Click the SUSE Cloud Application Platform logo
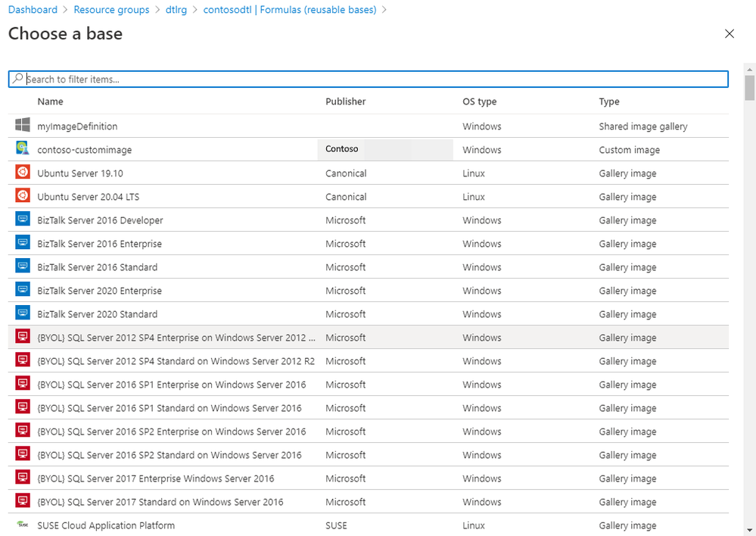The width and height of the screenshot is (756, 536). [23, 525]
